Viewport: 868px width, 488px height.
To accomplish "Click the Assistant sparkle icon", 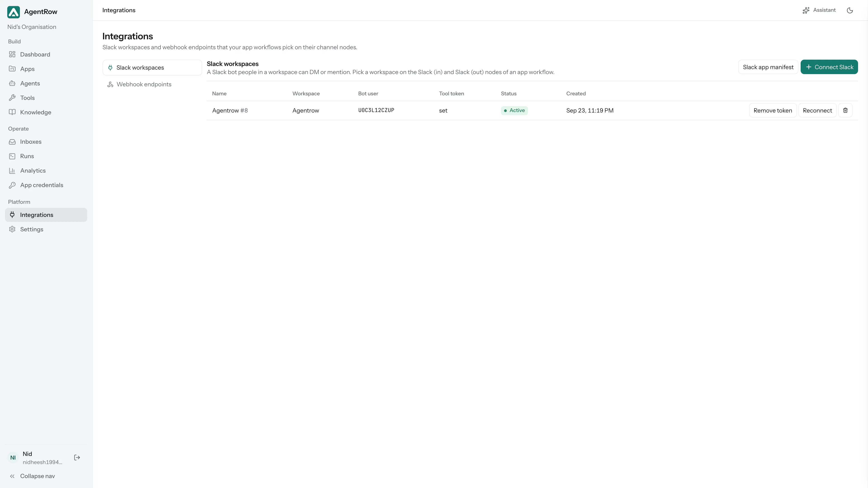I will pos(806,10).
